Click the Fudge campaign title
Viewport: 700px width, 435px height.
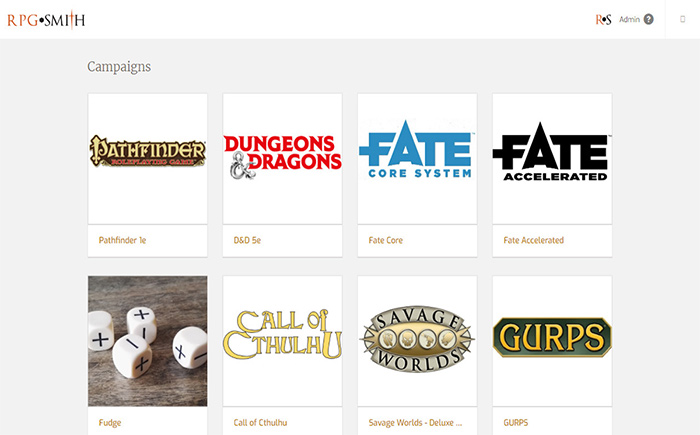(110, 422)
